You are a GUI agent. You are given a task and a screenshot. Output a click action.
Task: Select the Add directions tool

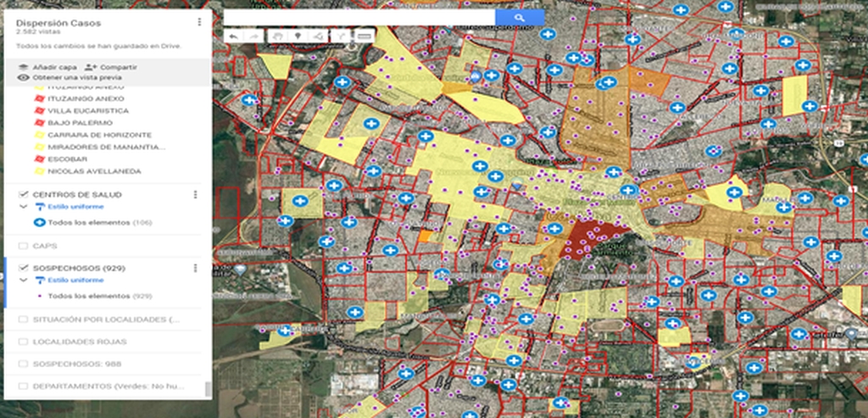click(339, 36)
